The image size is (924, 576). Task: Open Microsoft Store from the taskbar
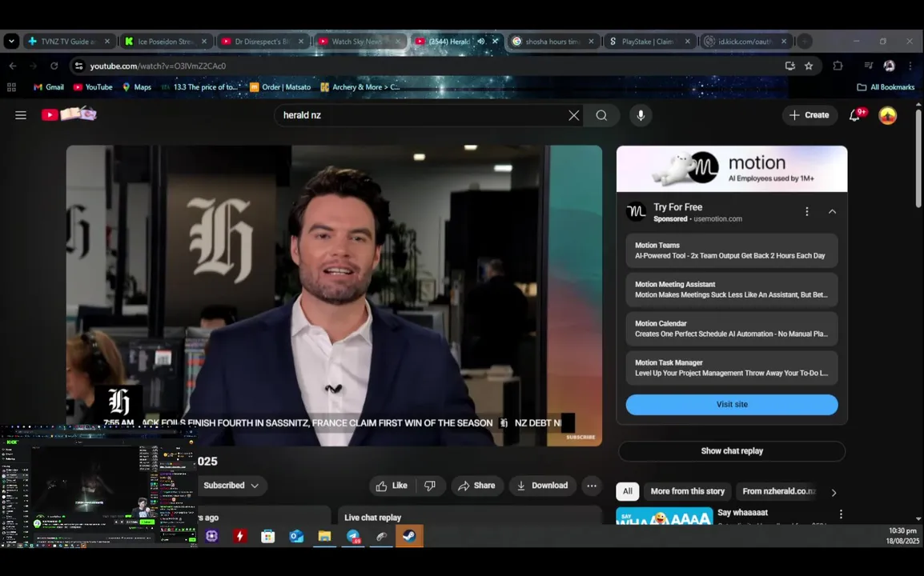[267, 536]
